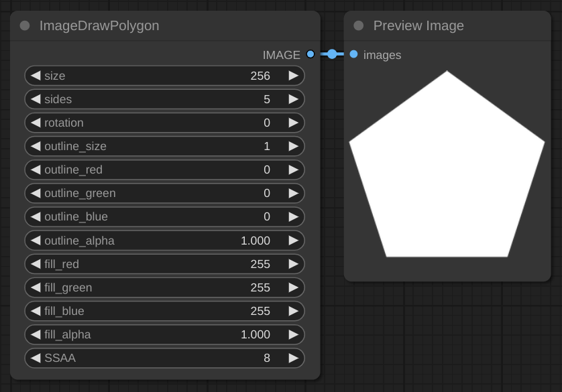562x392 pixels.
Task: Click the link midpoint between the nodes
Action: 332,54
